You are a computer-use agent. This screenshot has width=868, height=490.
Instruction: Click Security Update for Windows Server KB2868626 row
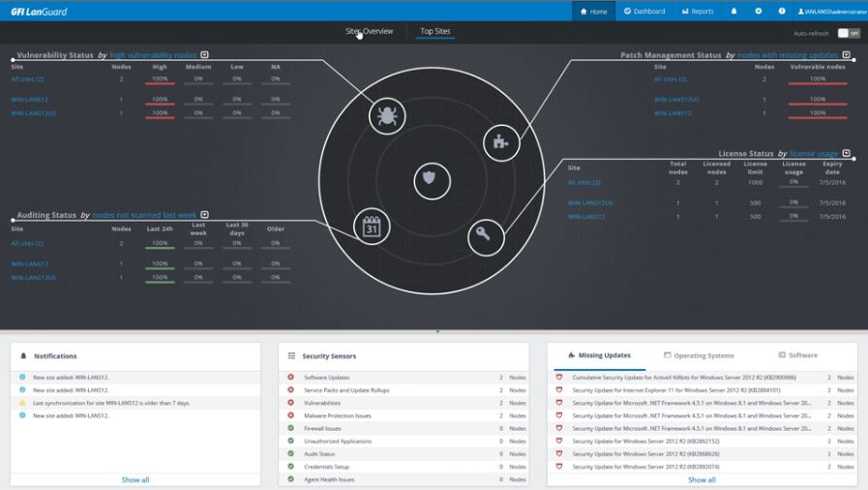click(702, 454)
